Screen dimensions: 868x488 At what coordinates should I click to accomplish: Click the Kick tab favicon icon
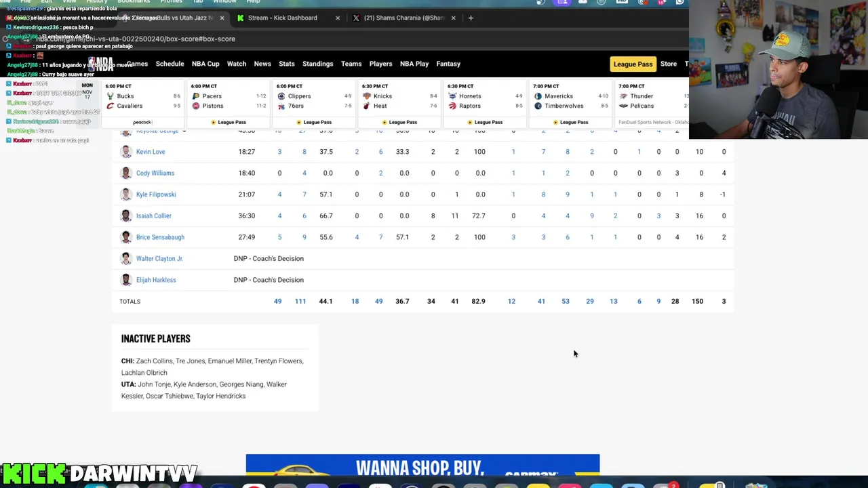point(240,18)
